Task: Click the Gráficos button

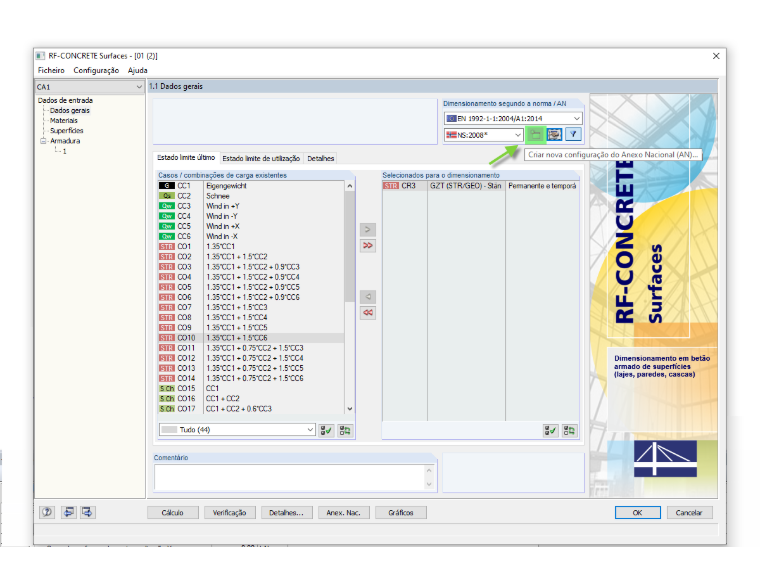Action: click(x=401, y=513)
